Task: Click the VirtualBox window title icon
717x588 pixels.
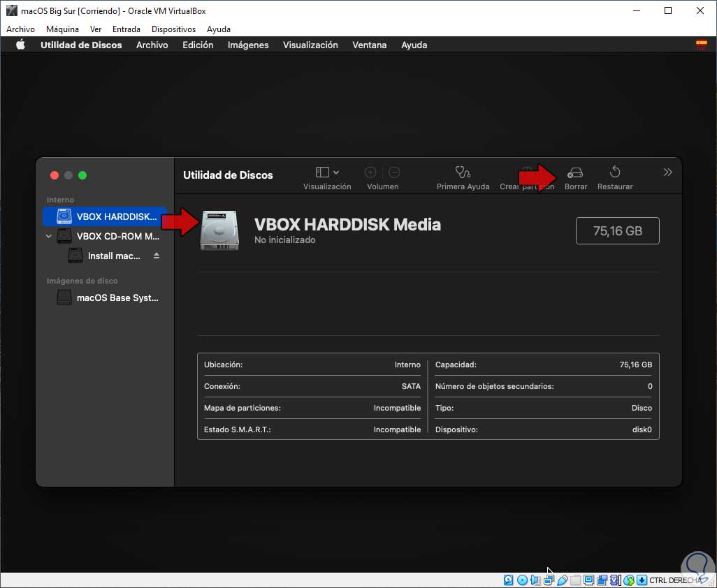Action: pyautogui.click(x=11, y=10)
